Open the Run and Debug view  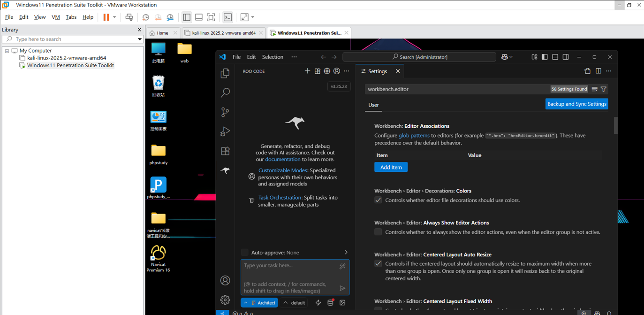225,131
